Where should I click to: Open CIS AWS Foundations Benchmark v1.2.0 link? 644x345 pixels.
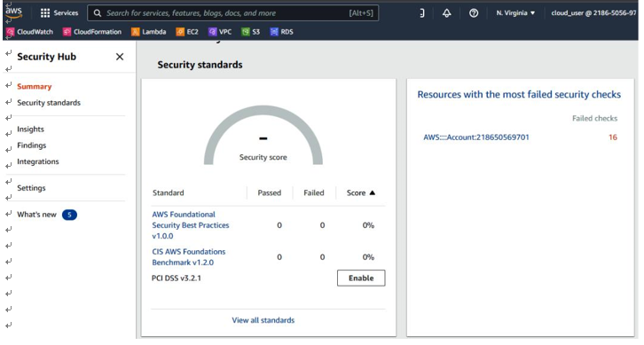[189, 257]
